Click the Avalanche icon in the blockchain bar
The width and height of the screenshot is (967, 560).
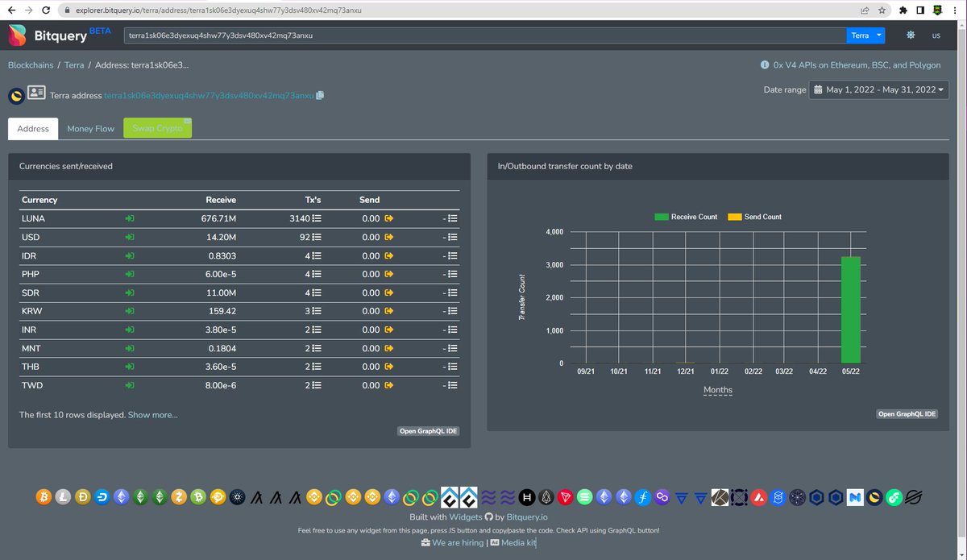759,498
